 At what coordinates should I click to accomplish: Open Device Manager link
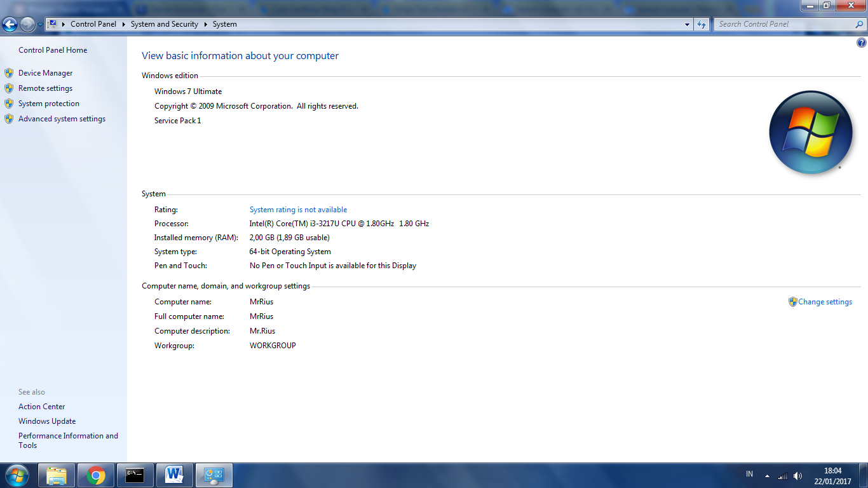46,73
